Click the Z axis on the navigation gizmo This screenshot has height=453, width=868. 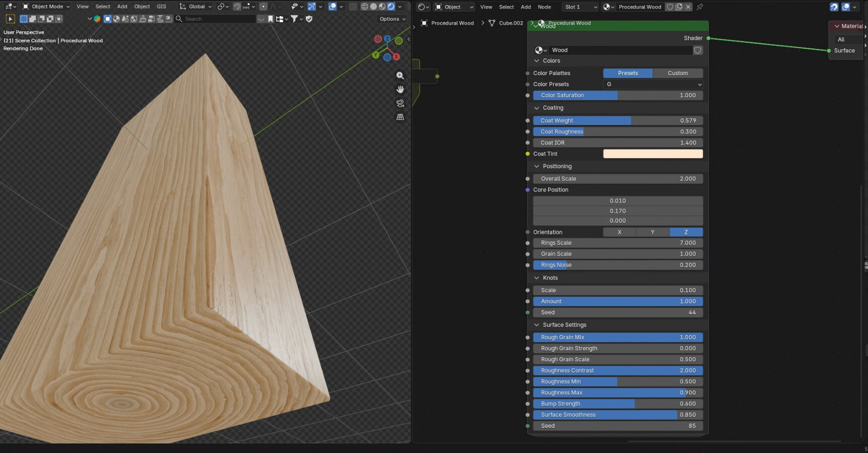pyautogui.click(x=387, y=38)
